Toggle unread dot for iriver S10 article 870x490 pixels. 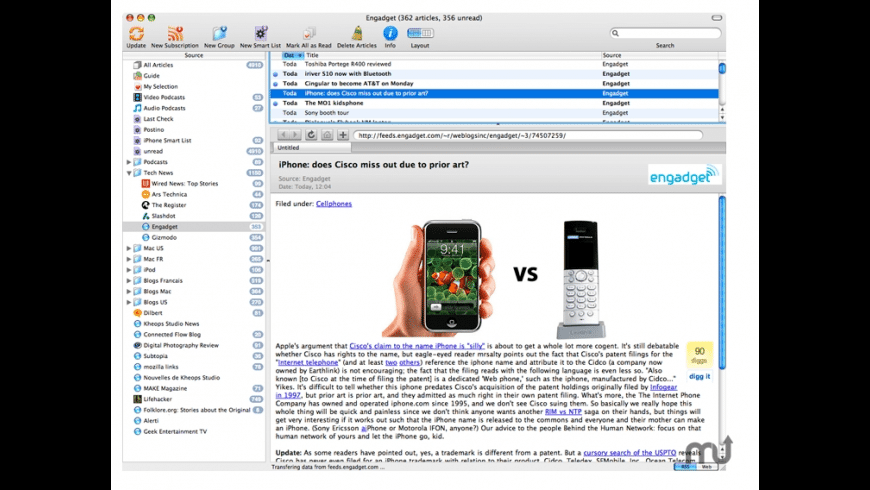pyautogui.click(x=276, y=74)
